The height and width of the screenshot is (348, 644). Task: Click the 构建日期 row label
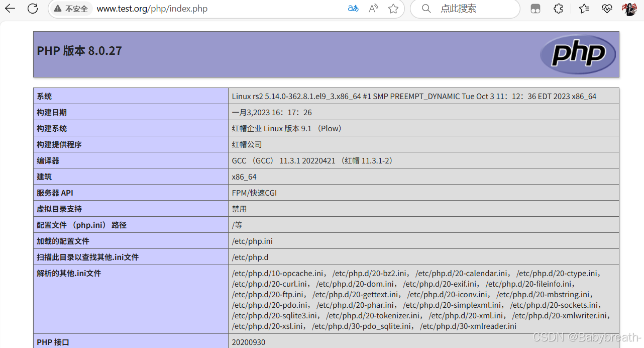click(52, 112)
